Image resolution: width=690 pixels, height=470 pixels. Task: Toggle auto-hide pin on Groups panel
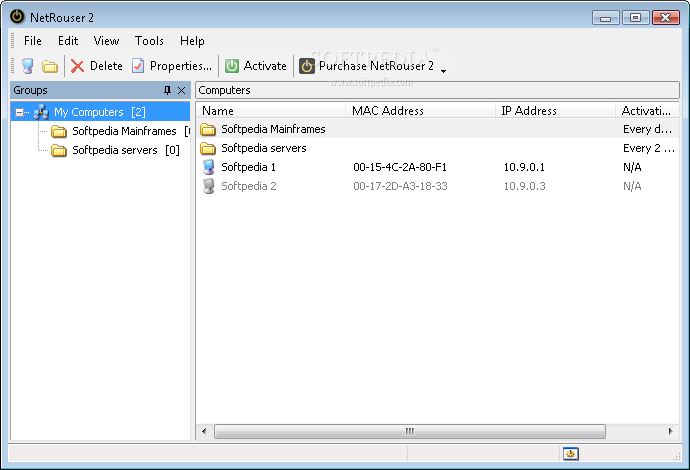tap(167, 90)
